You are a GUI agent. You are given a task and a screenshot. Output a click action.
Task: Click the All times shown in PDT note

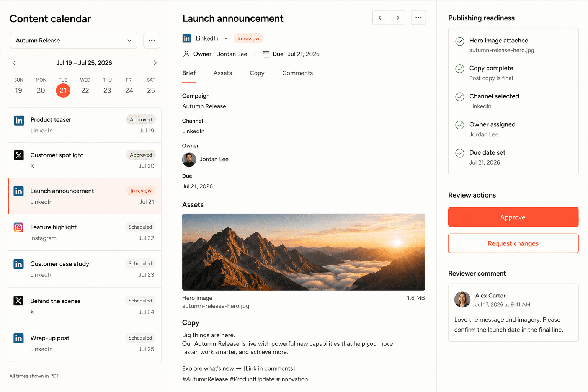[34, 376]
